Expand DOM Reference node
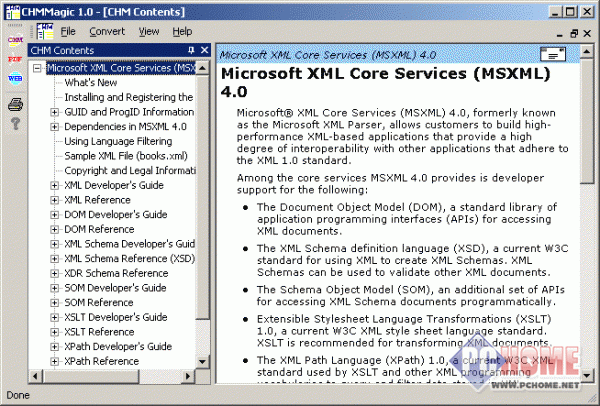 pos(54,230)
